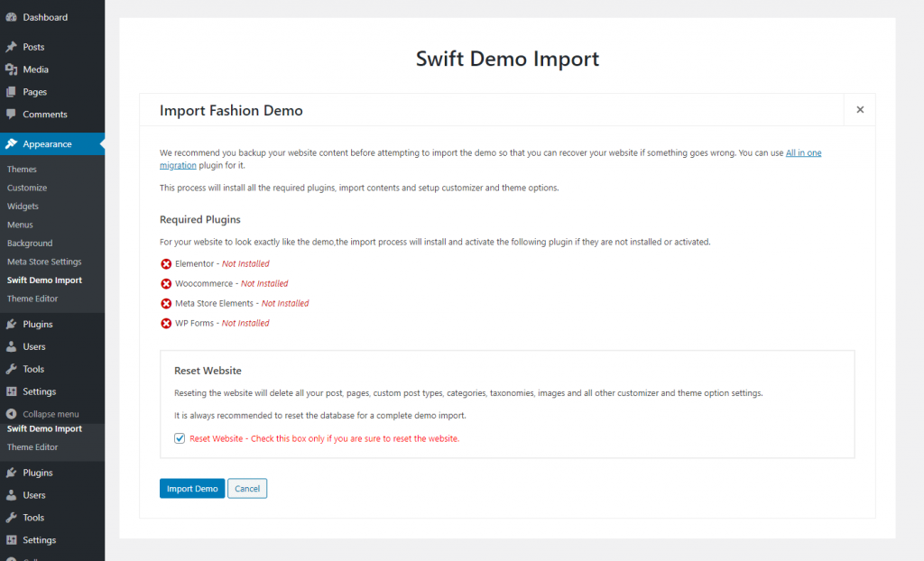Image resolution: width=924 pixels, height=561 pixels.
Task: Click Not Installed status next to WP Forms
Action: 245,324
